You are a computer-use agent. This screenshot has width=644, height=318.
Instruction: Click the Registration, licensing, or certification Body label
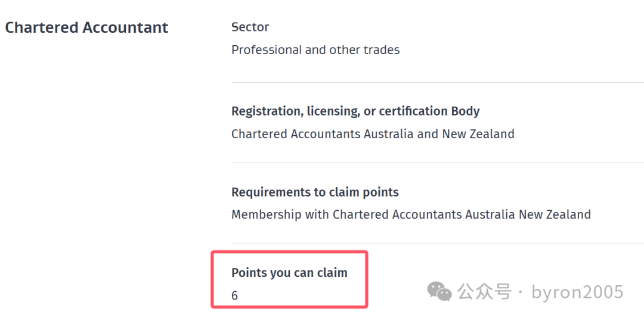pos(355,111)
